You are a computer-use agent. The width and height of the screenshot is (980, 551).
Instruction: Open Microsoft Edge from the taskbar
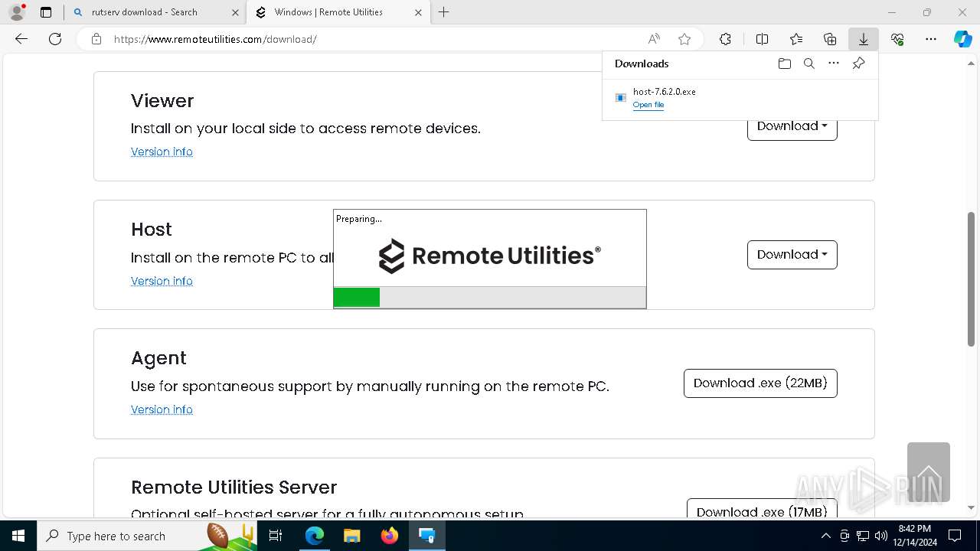point(315,536)
